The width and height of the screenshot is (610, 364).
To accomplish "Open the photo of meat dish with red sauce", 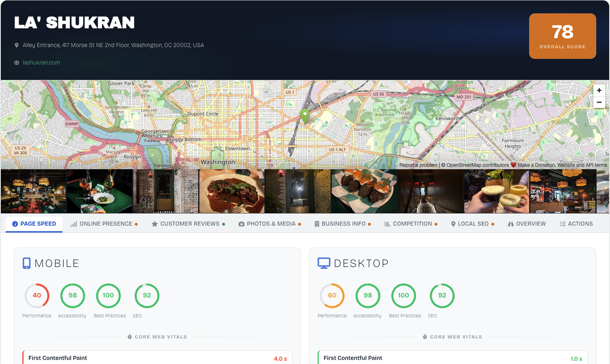I will click(232, 191).
